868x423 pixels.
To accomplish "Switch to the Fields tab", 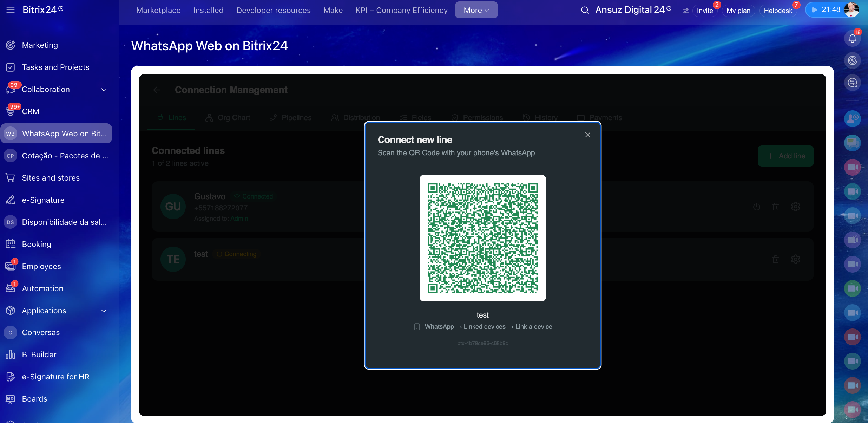I will coord(415,118).
